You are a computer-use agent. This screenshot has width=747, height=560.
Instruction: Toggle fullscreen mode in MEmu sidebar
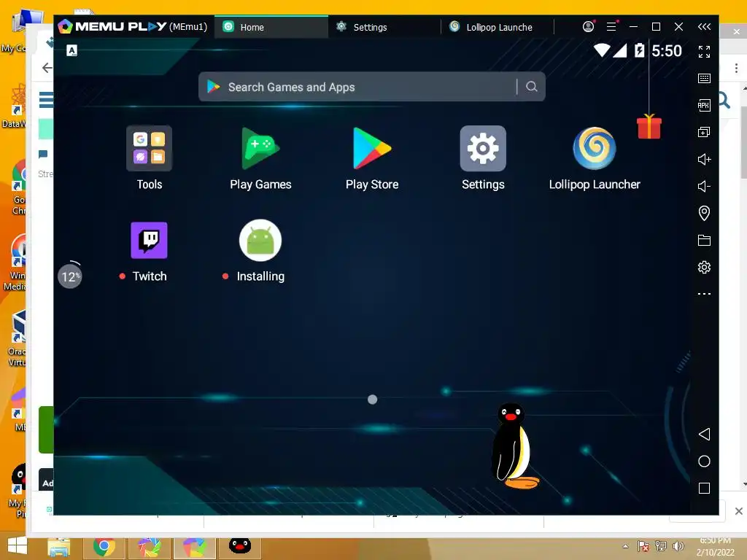click(704, 52)
